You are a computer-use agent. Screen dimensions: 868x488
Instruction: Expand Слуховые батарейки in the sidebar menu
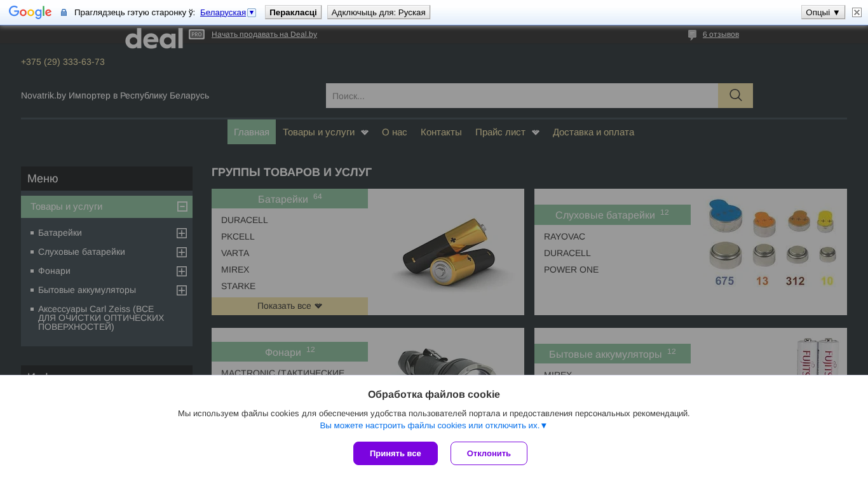coord(182,252)
